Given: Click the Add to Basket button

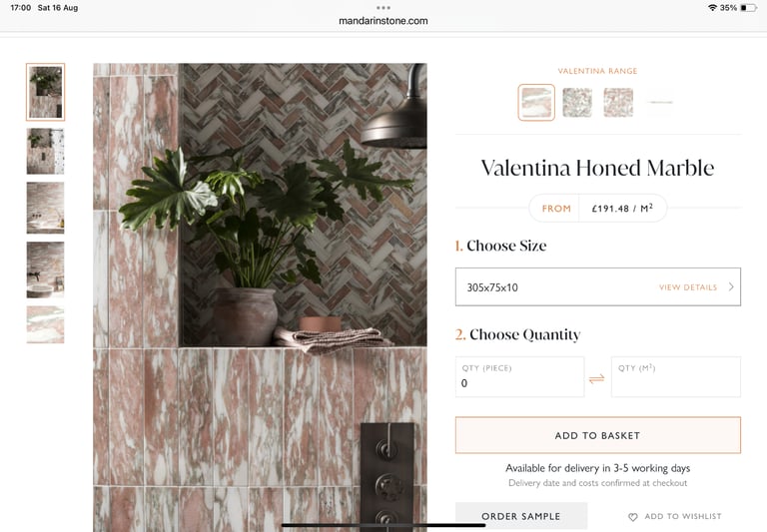Looking at the screenshot, I should [x=598, y=435].
